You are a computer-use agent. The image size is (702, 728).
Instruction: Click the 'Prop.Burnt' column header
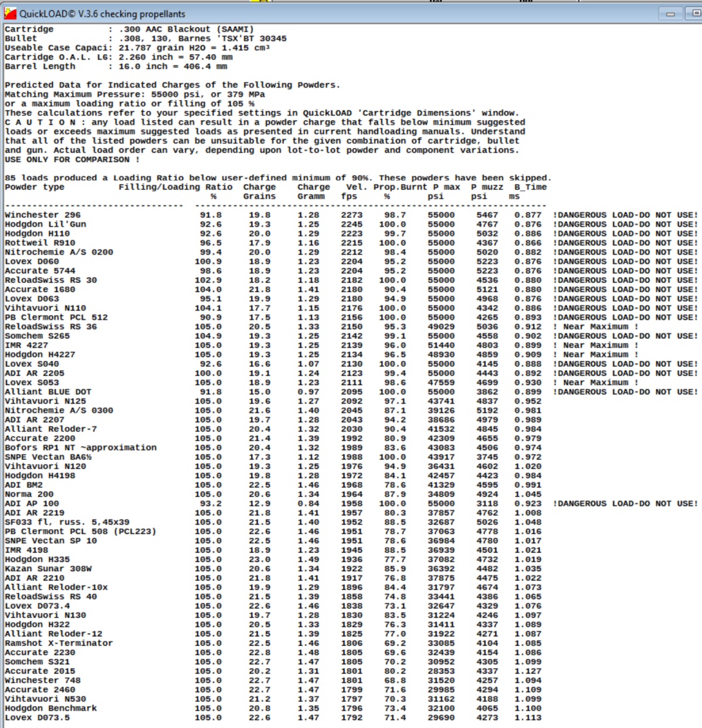point(401,187)
